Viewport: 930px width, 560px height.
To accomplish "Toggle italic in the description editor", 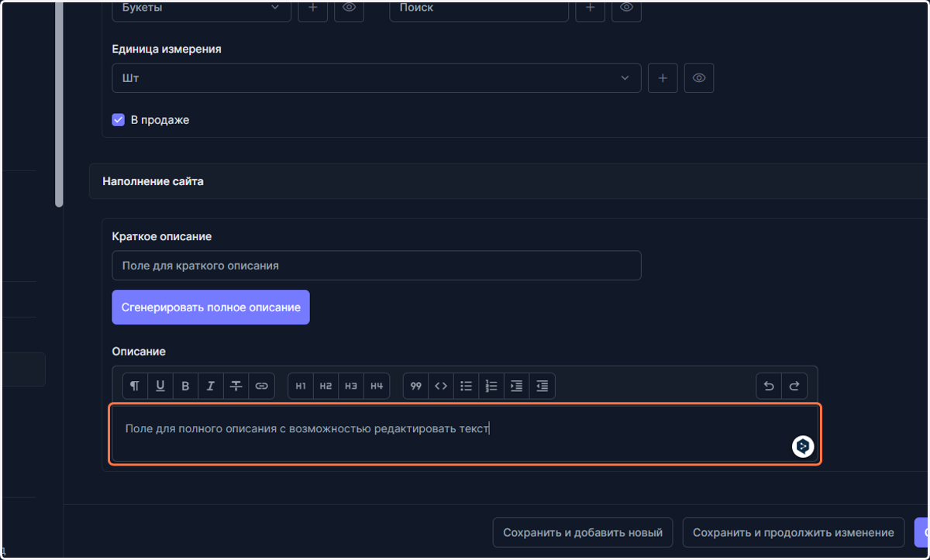I will tap(211, 386).
